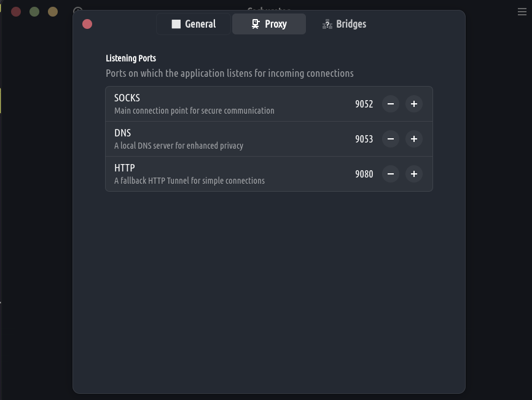Decrease the SOCKS port number

391,104
